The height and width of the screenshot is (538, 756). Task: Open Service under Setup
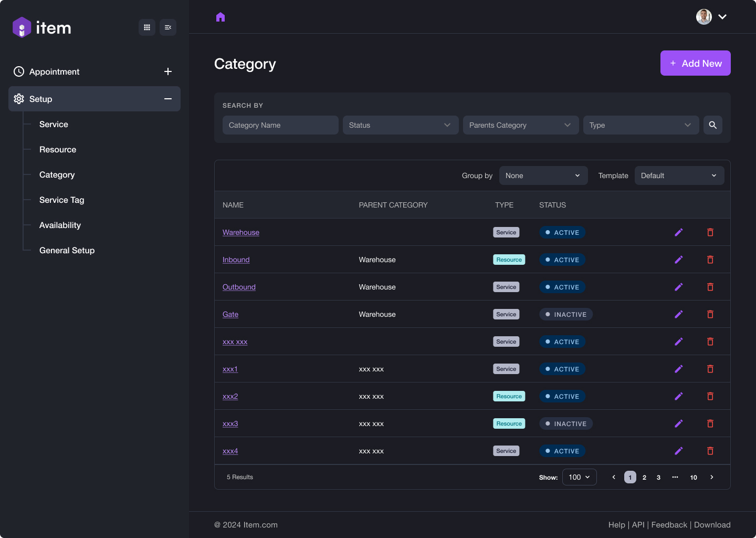[x=54, y=124]
